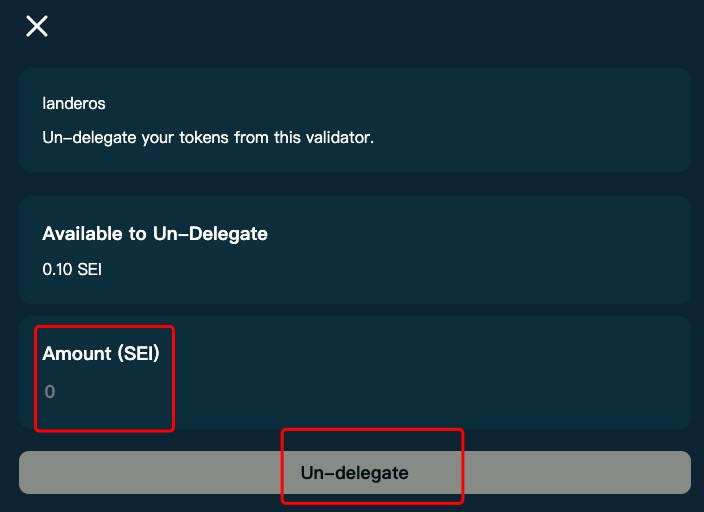
Task: Close the un-delegate dialog with X
Action: pyautogui.click(x=37, y=26)
